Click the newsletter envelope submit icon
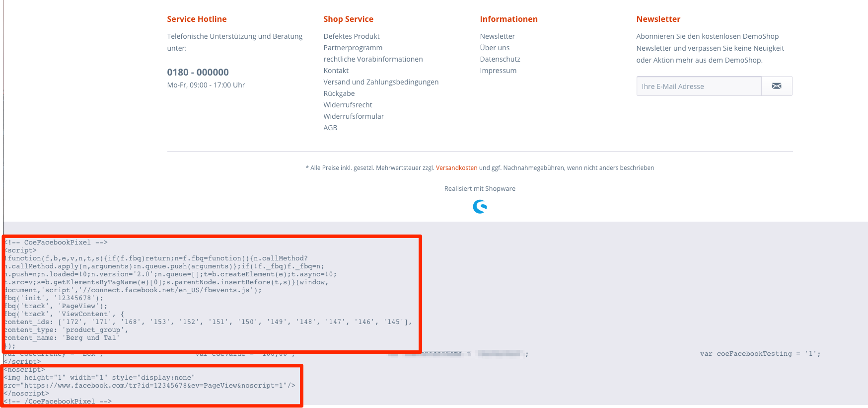Image resolution: width=868 pixels, height=408 pixels. coord(777,86)
